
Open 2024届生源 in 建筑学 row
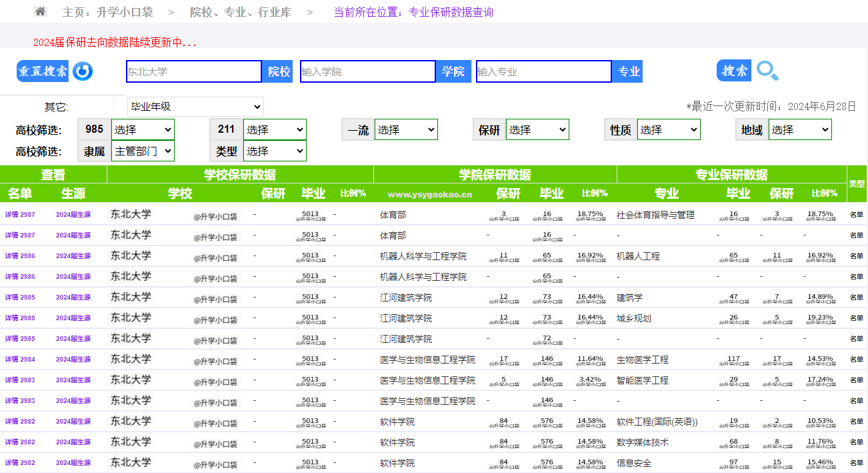[x=73, y=298]
